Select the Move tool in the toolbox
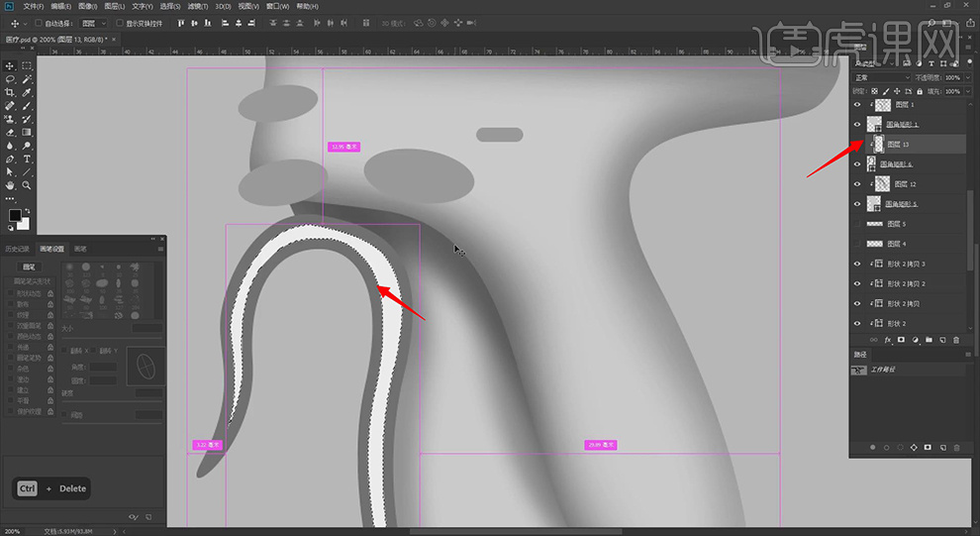Image resolution: width=980 pixels, height=536 pixels. pos(9,65)
